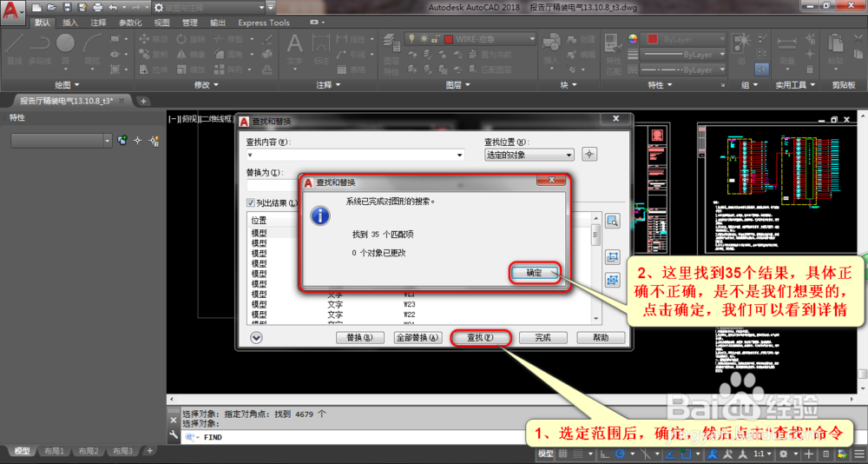
Task: Choose the Mirror (镜像) modify tool
Action: (x=191, y=55)
